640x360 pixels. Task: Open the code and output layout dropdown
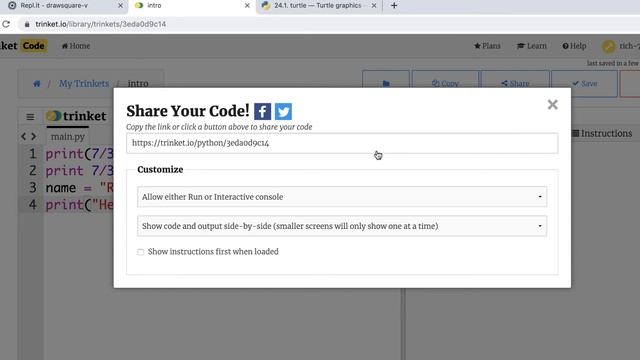click(342, 226)
